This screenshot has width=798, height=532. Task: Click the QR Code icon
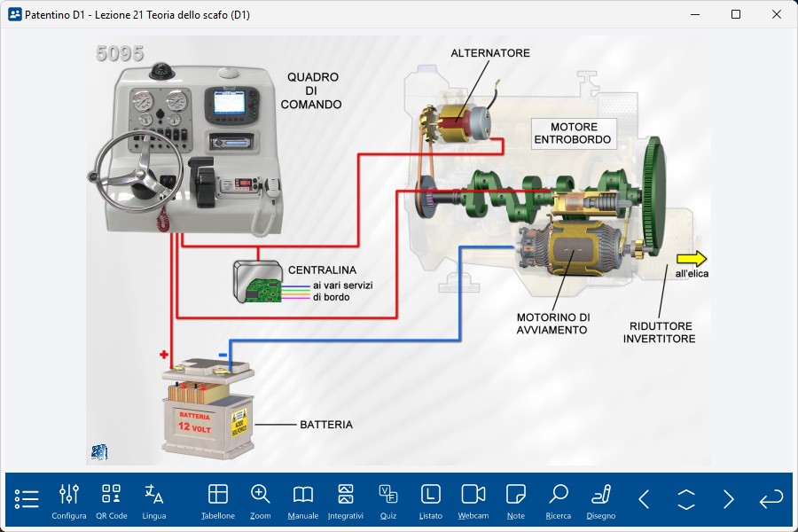coord(112,499)
